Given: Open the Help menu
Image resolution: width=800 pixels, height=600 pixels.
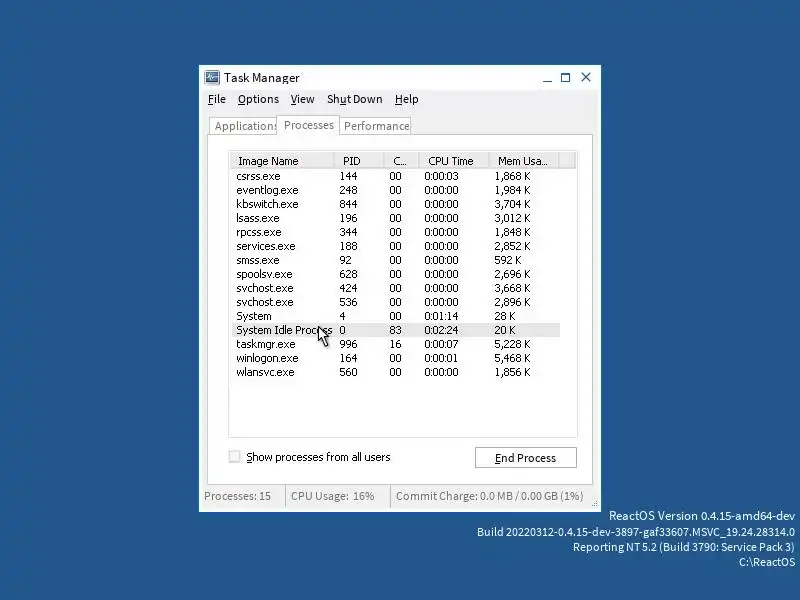Looking at the screenshot, I should point(407,99).
